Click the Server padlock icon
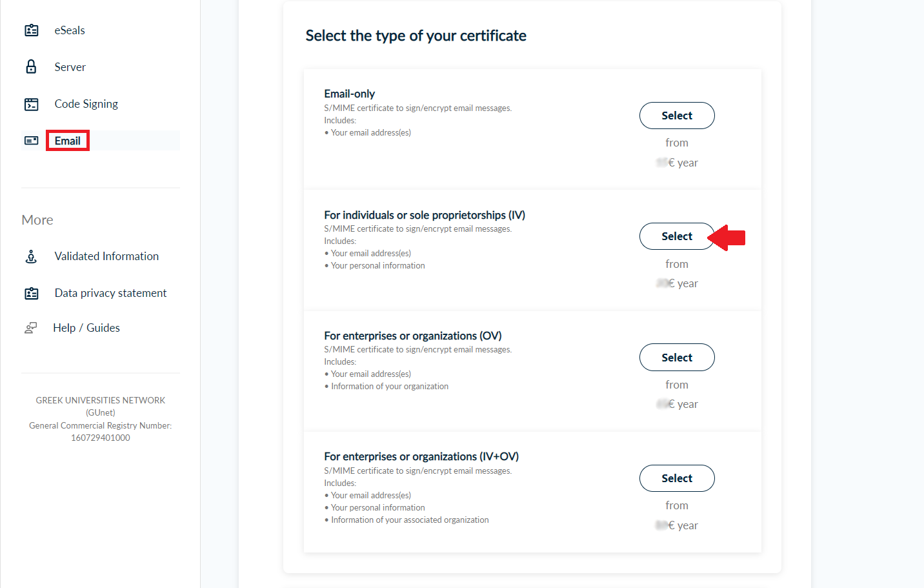Image resolution: width=924 pixels, height=588 pixels. point(31,67)
